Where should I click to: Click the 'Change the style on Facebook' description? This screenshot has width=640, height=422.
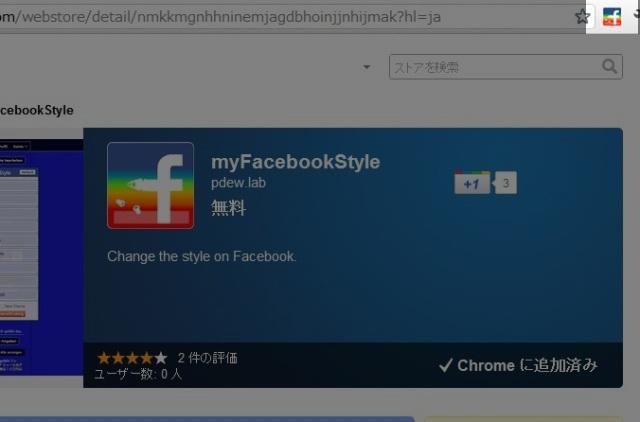tap(201, 256)
